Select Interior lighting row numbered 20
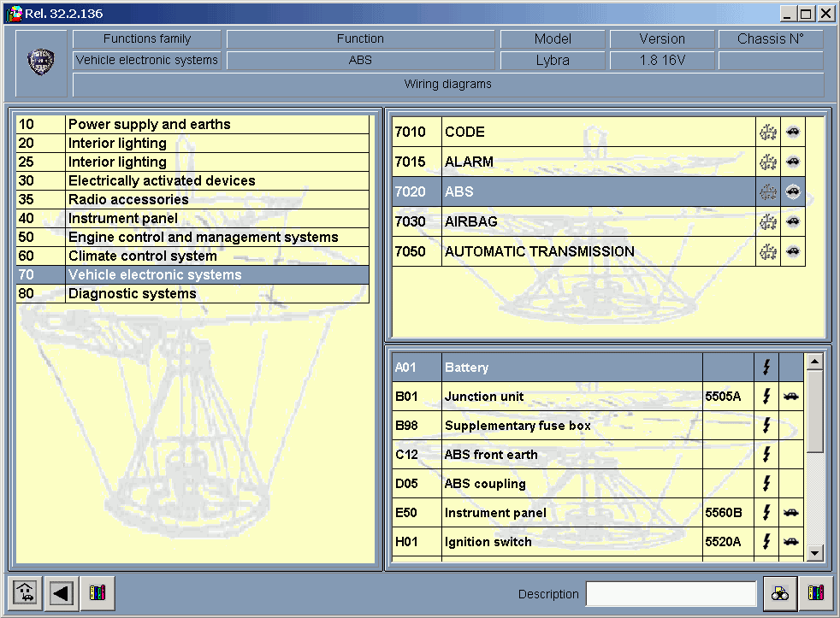 click(192, 143)
